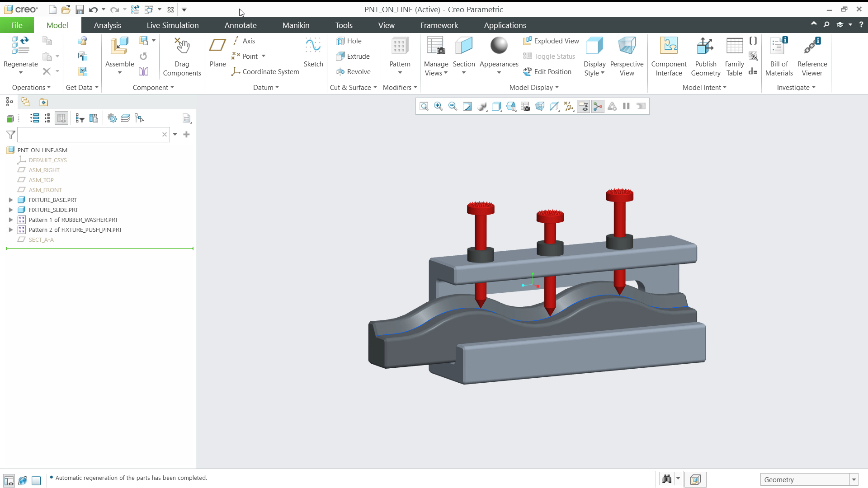This screenshot has width=868, height=488.
Task: Open the Datum group dropdown
Action: [266, 88]
